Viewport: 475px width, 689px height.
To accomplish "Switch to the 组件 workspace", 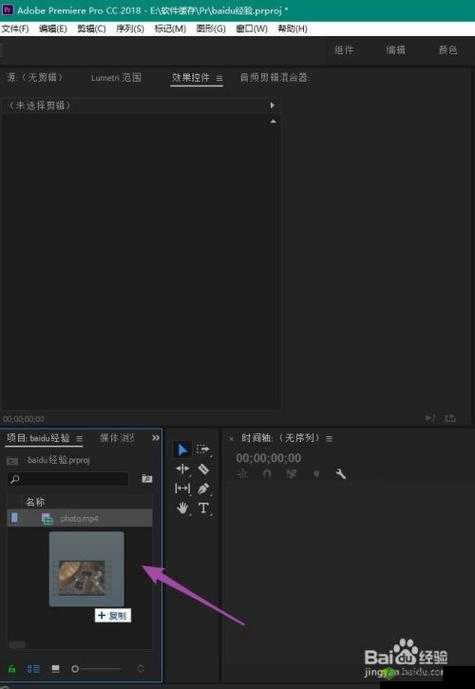I will 344,50.
